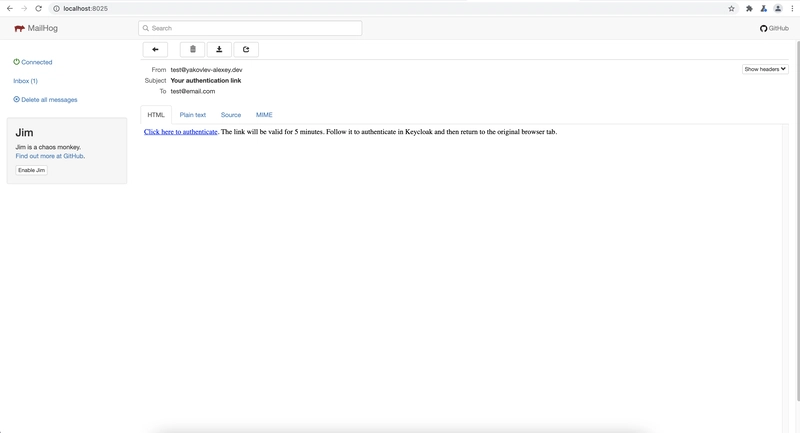Click the browser back arrow

tap(10, 9)
